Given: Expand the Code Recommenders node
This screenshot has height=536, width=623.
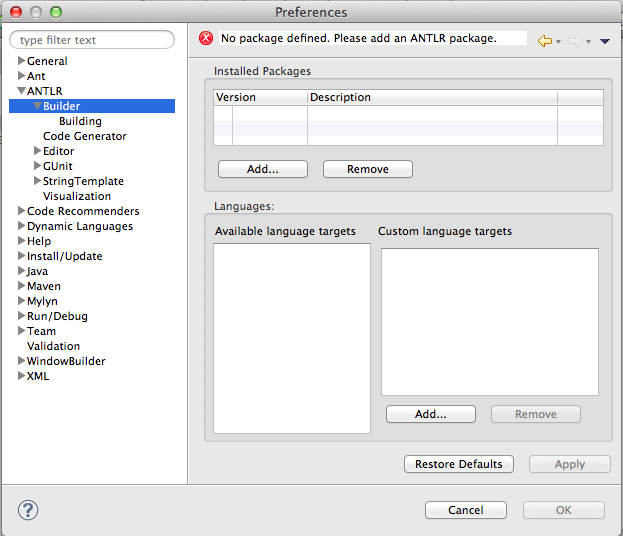Looking at the screenshot, I should coord(21,211).
